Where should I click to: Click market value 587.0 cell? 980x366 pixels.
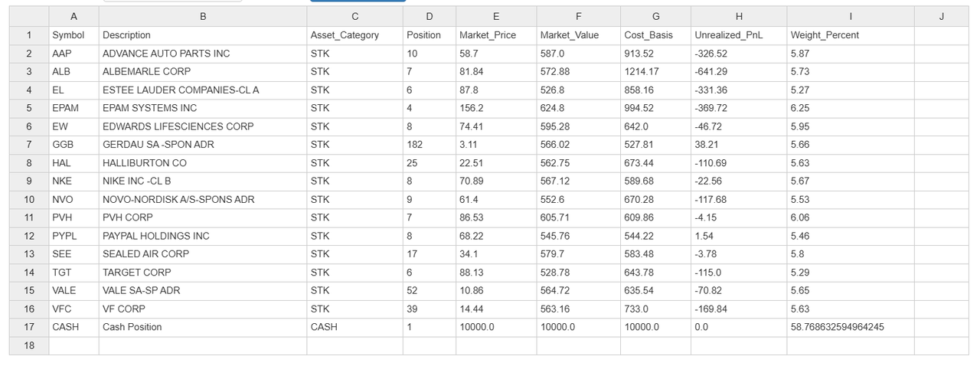(x=579, y=54)
